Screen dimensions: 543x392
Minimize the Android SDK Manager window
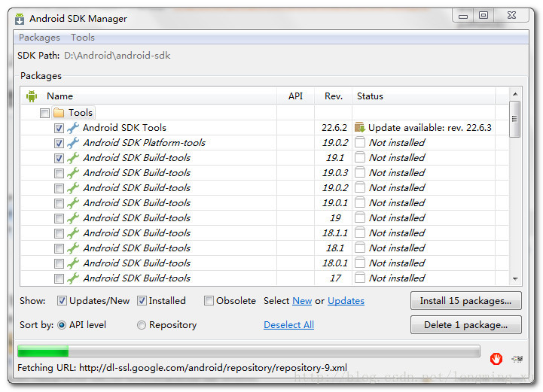click(463, 16)
